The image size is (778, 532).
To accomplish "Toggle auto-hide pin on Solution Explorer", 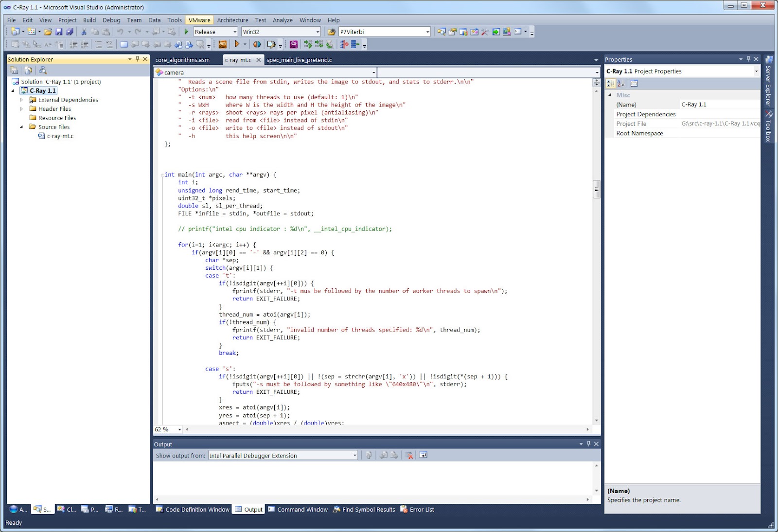I will (x=138, y=59).
